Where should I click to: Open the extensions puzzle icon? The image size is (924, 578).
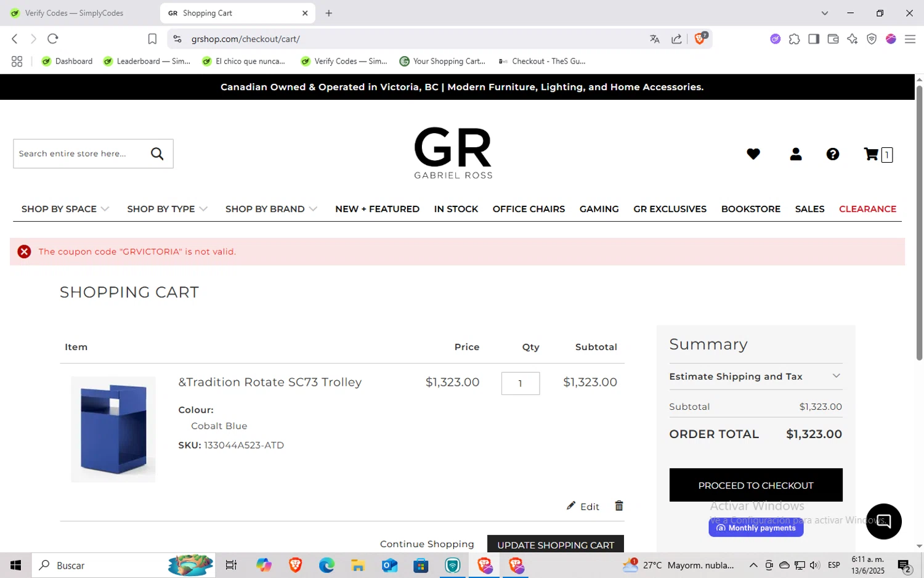pos(795,39)
